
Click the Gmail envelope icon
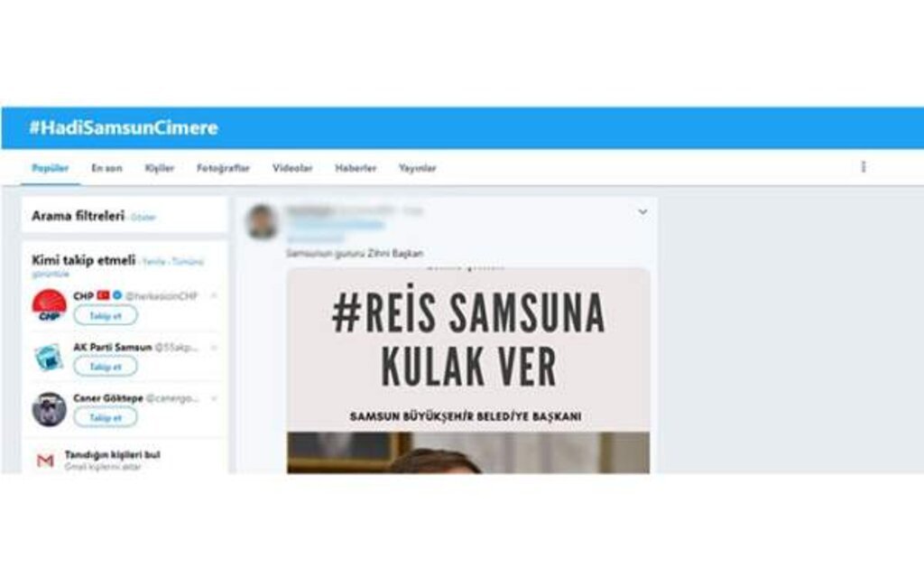[x=45, y=460]
